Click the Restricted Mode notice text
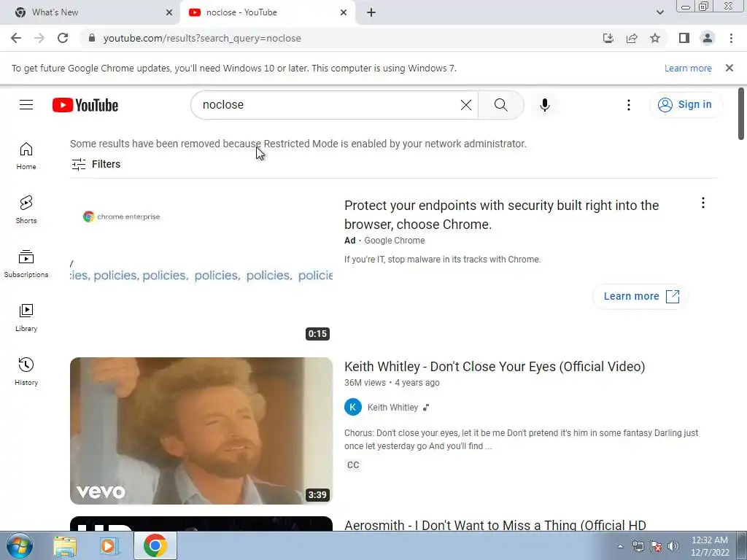Viewport: 747px width, 560px height. click(x=298, y=144)
